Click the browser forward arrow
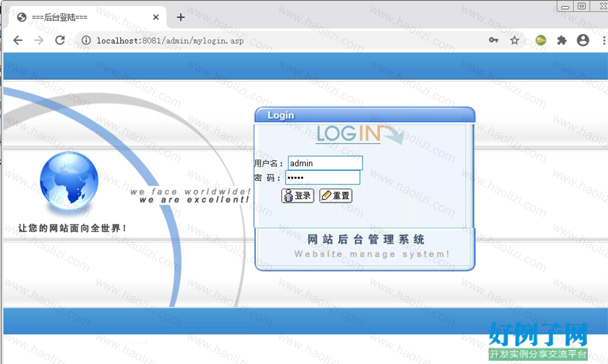 coord(39,40)
